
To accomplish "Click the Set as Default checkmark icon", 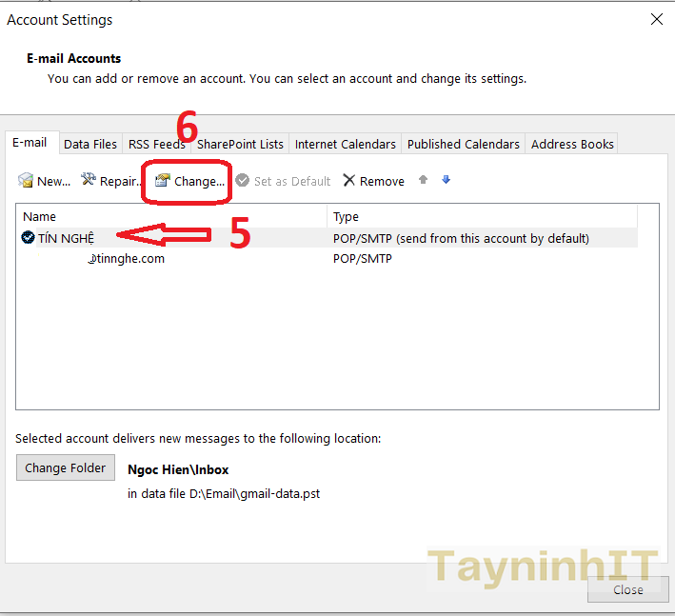I will (243, 181).
